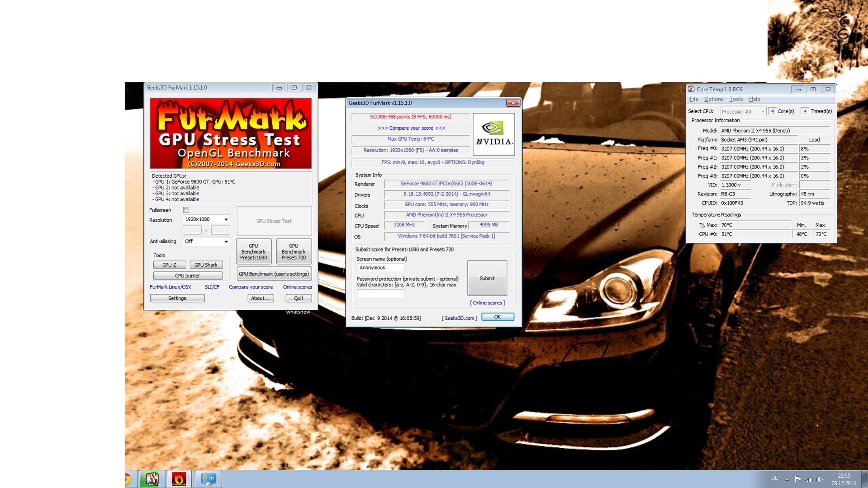Quit FurMark
This screenshot has width=868, height=488.
[x=299, y=298]
